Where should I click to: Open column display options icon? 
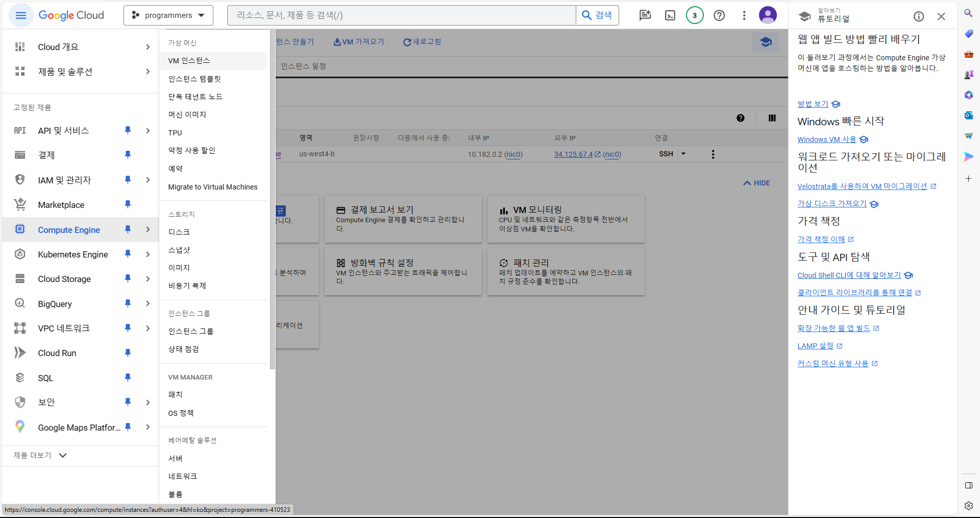pos(772,118)
